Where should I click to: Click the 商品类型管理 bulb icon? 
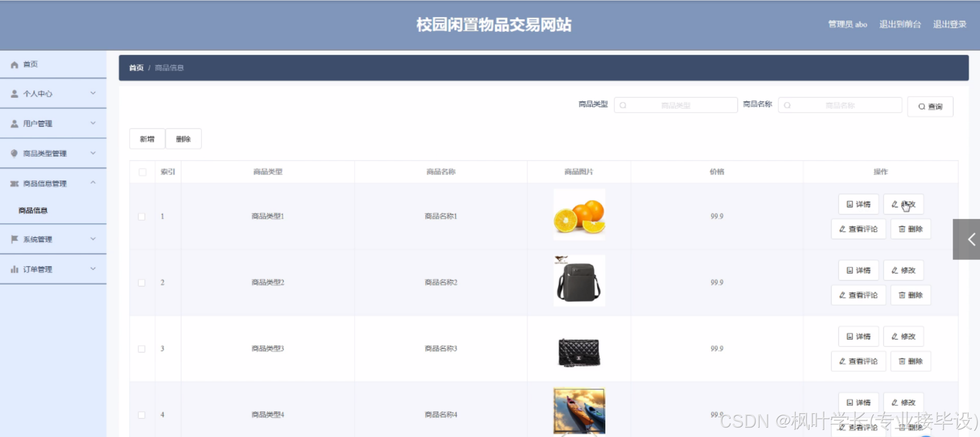[14, 153]
